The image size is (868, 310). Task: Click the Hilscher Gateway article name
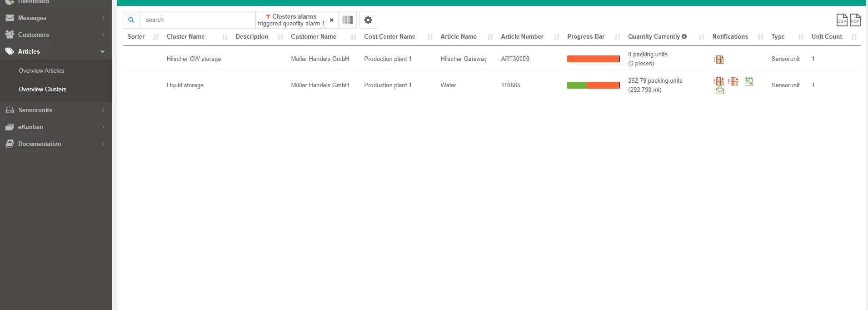pyautogui.click(x=464, y=59)
